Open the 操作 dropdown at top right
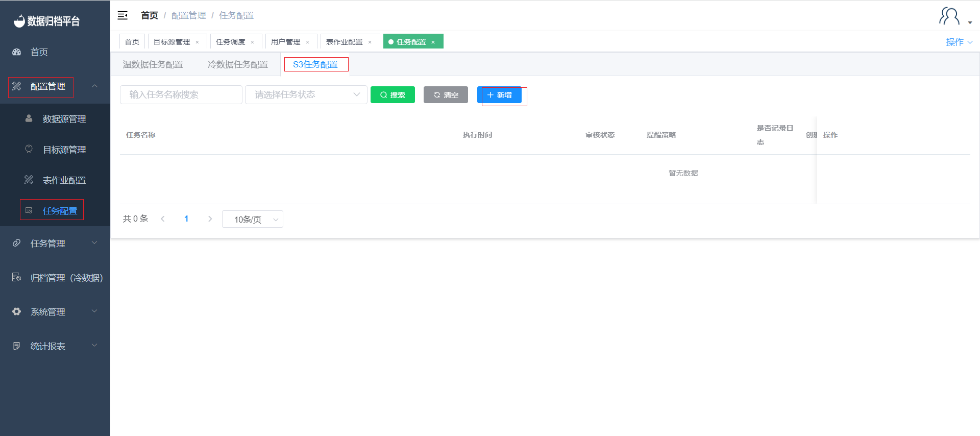This screenshot has height=436, width=980. [x=959, y=42]
